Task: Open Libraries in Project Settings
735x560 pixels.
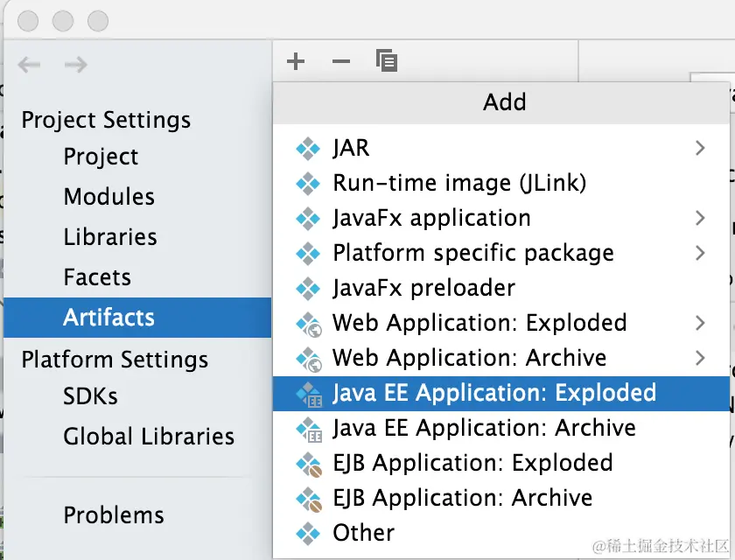Action: (x=137, y=237)
